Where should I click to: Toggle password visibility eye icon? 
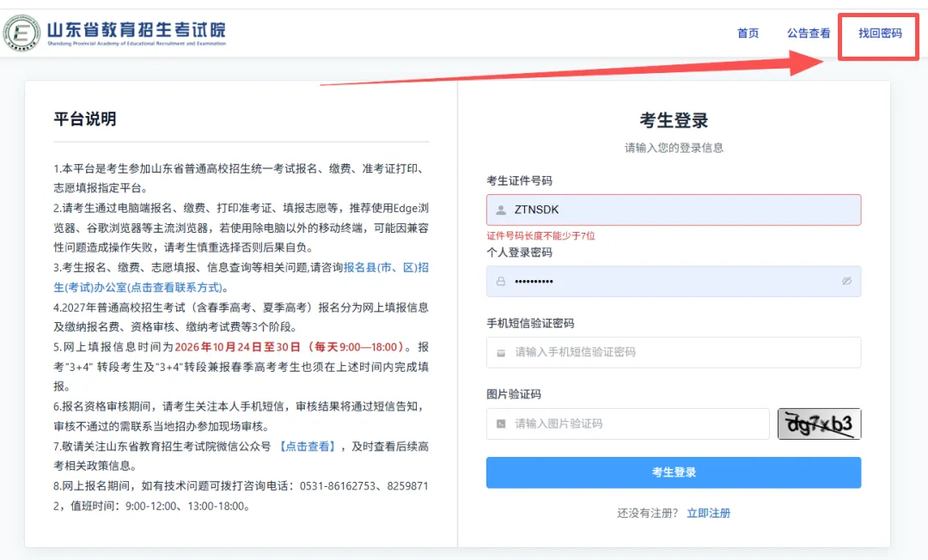tap(846, 282)
